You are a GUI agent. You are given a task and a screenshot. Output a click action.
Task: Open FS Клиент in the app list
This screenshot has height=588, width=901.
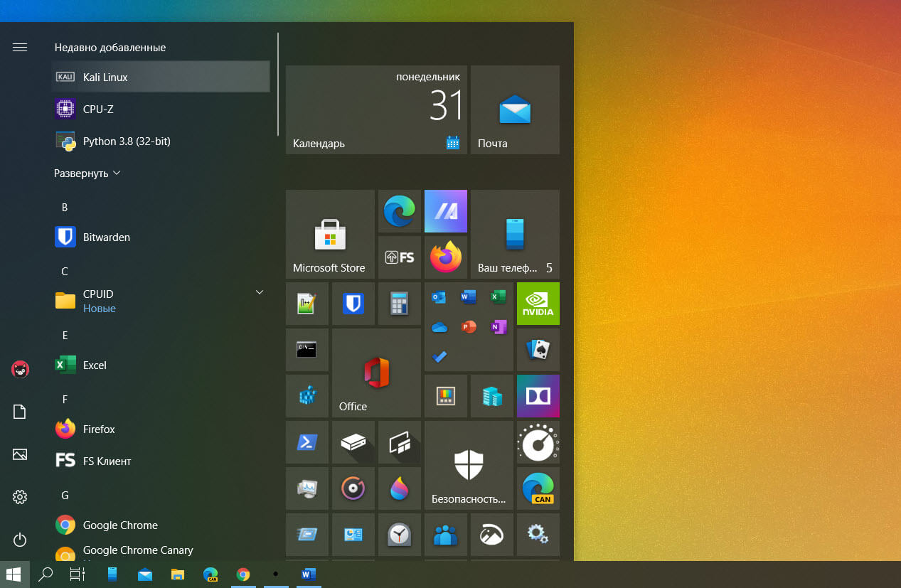(161, 461)
